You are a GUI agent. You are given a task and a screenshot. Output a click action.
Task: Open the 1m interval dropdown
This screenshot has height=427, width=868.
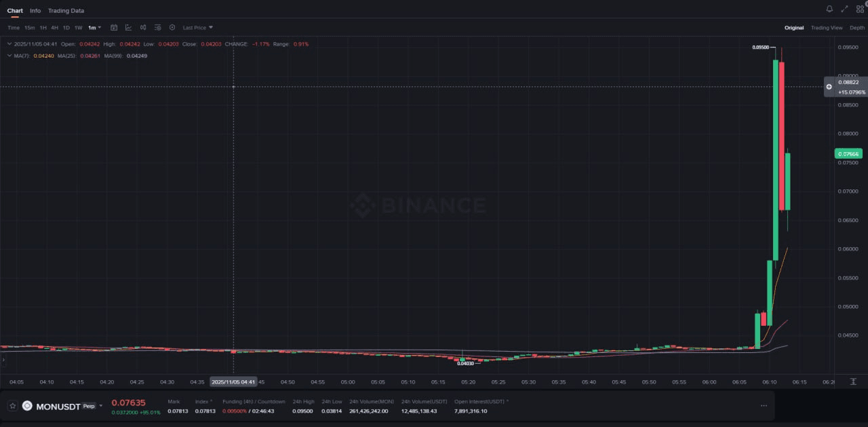click(94, 28)
